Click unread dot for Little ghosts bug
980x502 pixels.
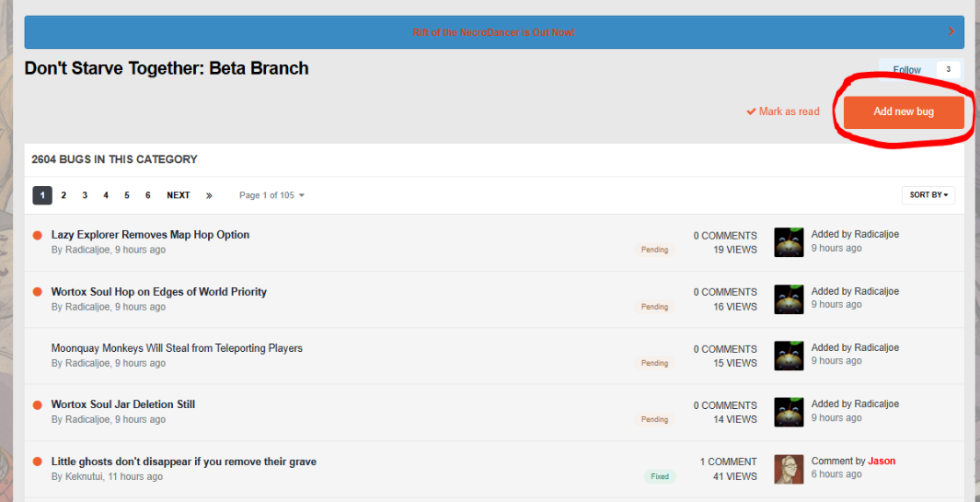37,461
